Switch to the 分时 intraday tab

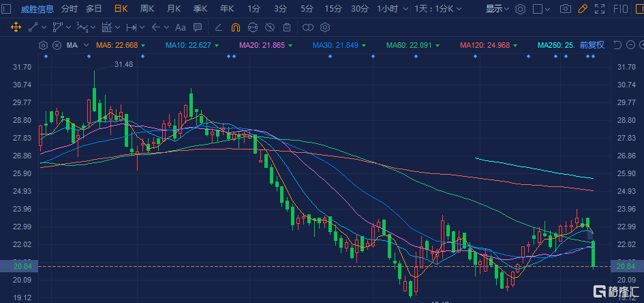70,10
